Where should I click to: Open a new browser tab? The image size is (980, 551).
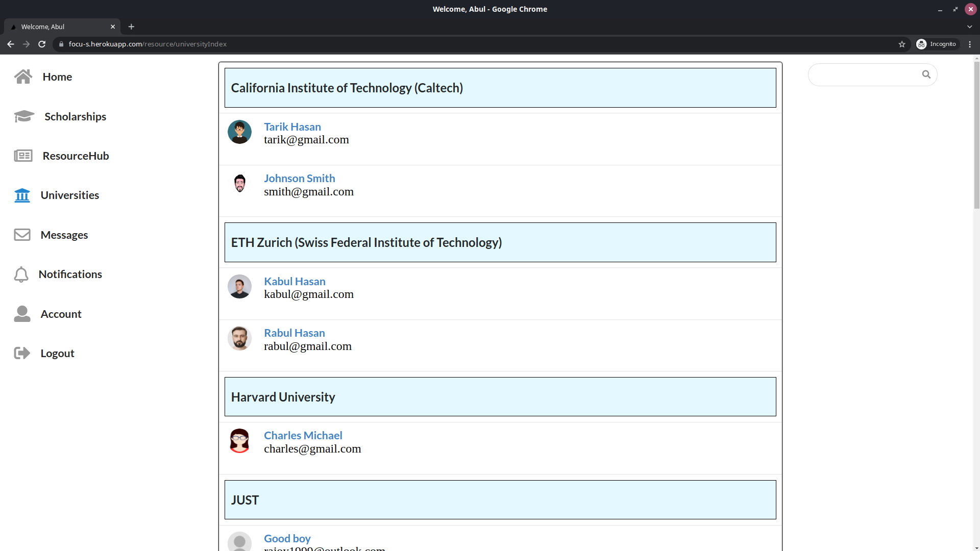[131, 27]
